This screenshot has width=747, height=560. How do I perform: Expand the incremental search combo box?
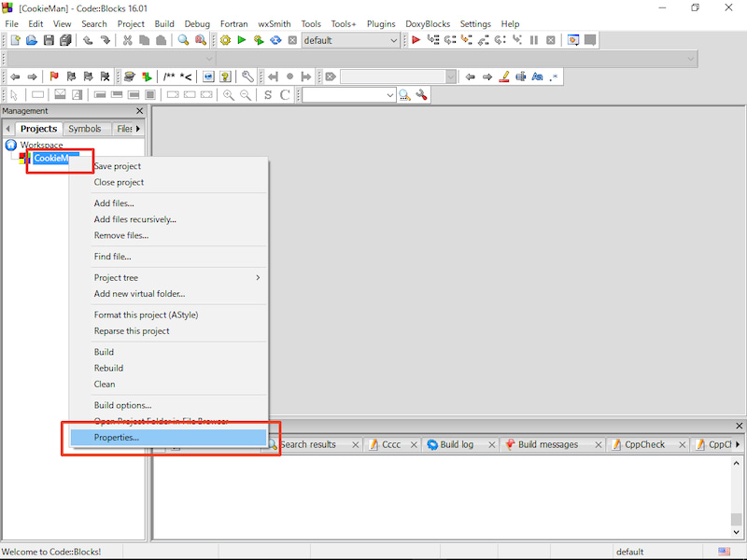[x=451, y=77]
